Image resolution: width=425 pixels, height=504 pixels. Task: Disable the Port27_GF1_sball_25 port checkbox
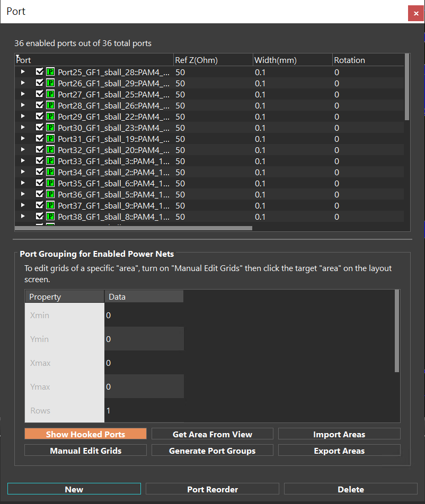pos(40,94)
